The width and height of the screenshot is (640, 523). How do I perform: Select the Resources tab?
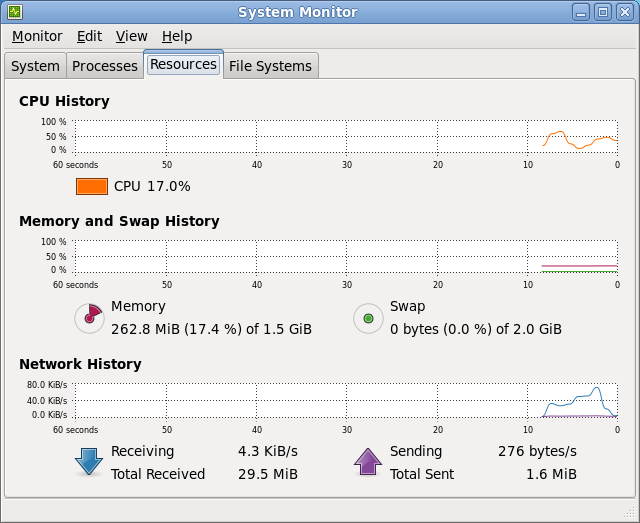pos(183,64)
